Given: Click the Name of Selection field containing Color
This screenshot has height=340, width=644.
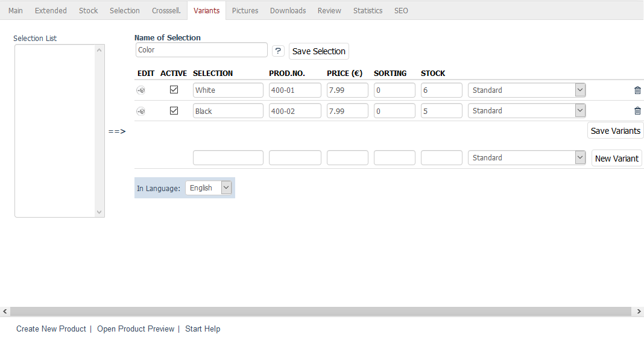Looking at the screenshot, I should (201, 50).
